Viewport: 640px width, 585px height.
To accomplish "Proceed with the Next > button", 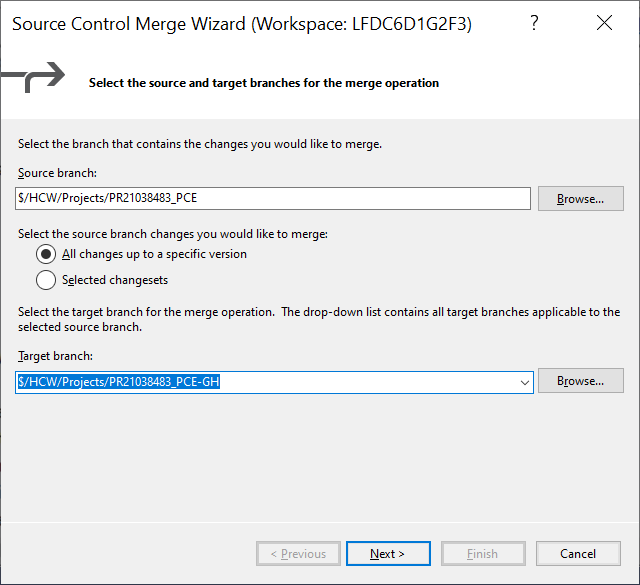I will click(388, 554).
